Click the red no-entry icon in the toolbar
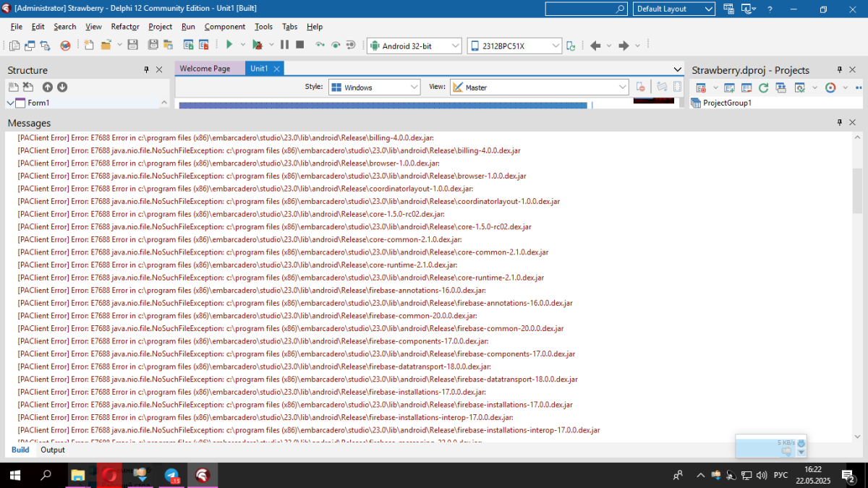868x488 pixels. click(65, 45)
